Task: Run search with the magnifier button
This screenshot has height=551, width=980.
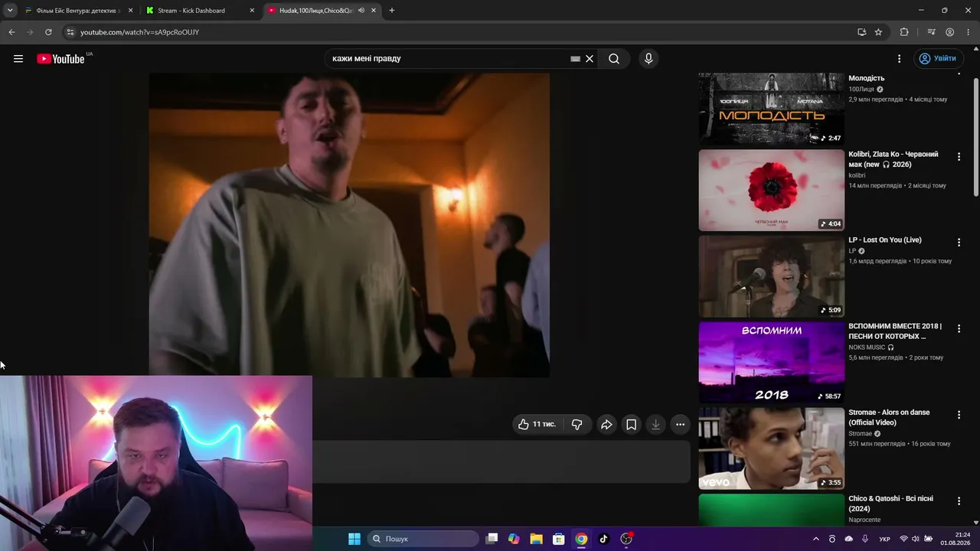Action: click(614, 59)
